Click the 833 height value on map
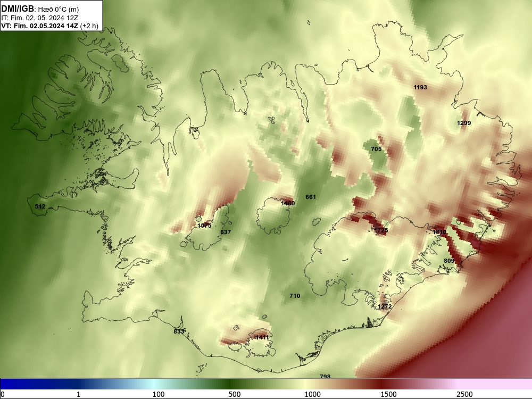This screenshot has height=399, width=532. point(178,331)
